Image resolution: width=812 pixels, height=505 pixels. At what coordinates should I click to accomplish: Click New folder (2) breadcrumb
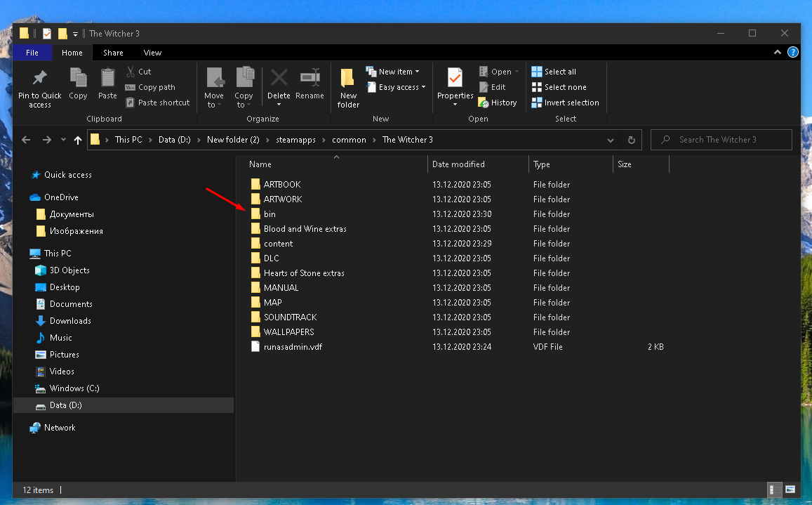click(x=233, y=140)
